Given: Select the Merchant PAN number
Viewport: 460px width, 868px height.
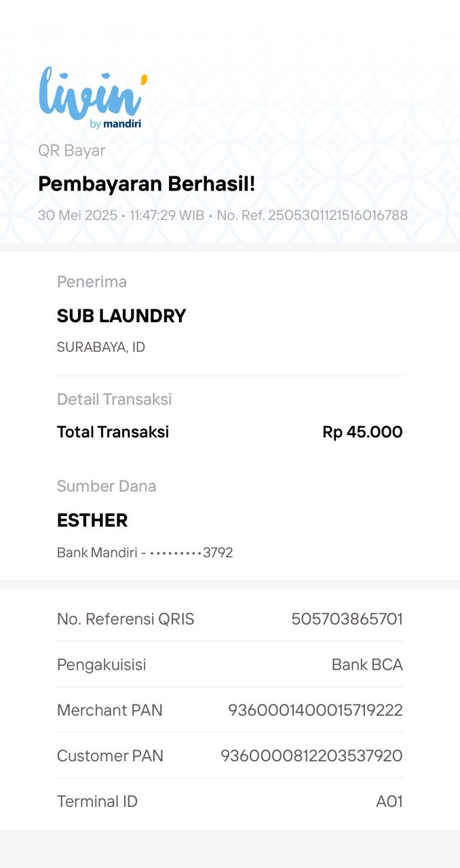Looking at the screenshot, I should click(315, 710).
